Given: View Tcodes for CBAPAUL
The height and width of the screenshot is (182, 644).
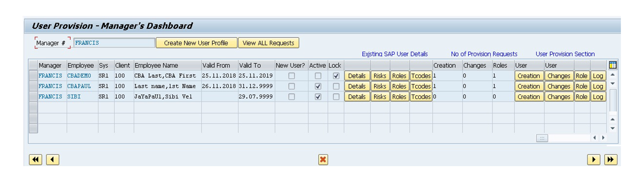Looking at the screenshot, I should [x=421, y=86].
